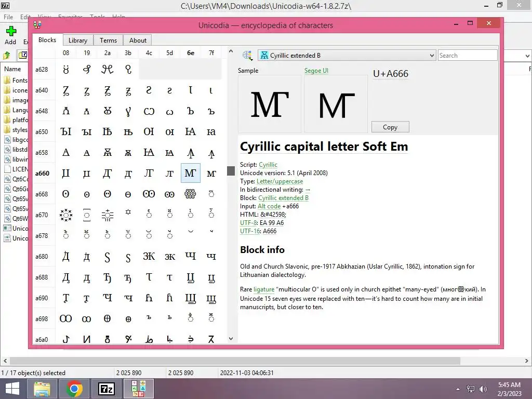
Task: Select capital Dwe in row a680
Action: coord(66,257)
